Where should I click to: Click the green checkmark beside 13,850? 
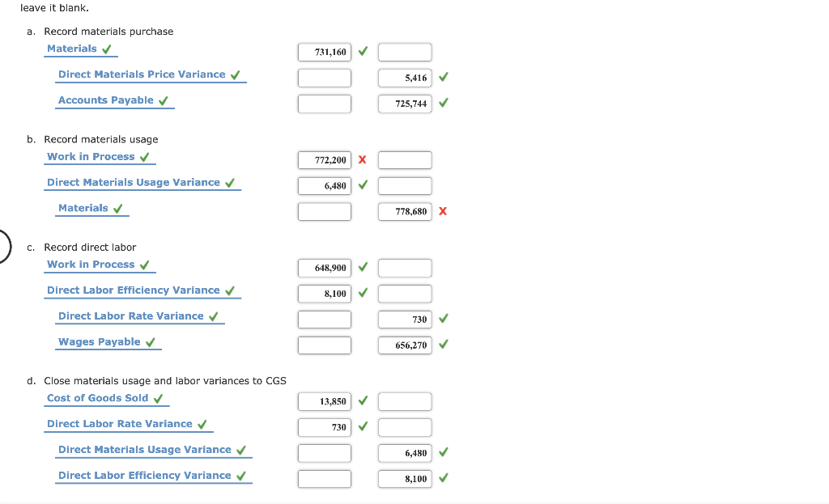(x=362, y=401)
